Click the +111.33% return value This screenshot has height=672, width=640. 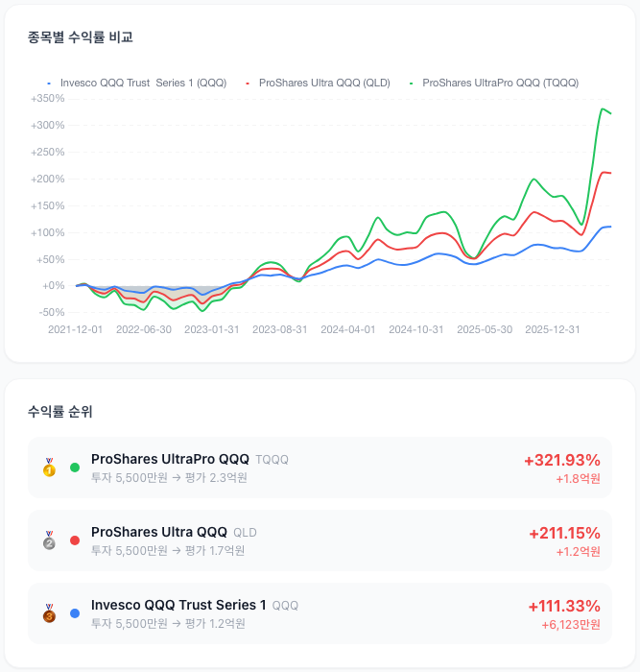pyautogui.click(x=564, y=606)
